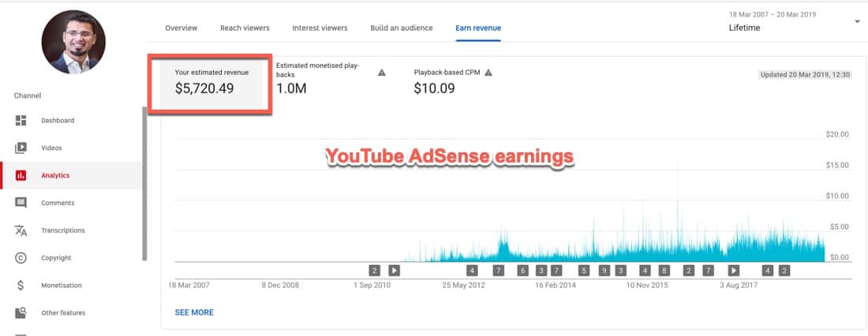Click the 18 Mar 2007 axis label

[x=189, y=285]
